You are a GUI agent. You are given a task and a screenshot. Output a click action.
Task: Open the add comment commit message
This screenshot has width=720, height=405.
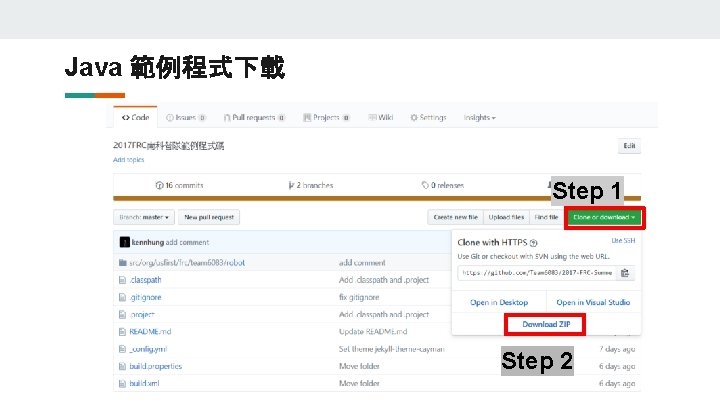coord(187,242)
